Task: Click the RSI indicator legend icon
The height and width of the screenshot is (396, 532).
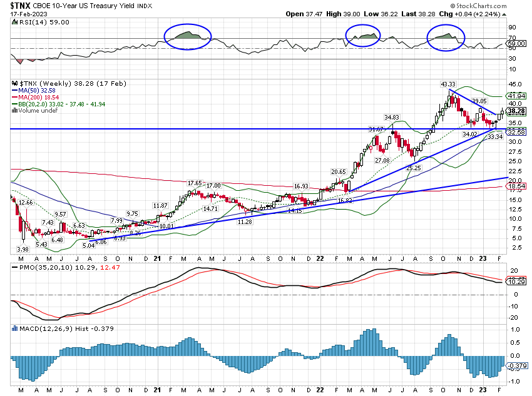Action: [x=14, y=23]
